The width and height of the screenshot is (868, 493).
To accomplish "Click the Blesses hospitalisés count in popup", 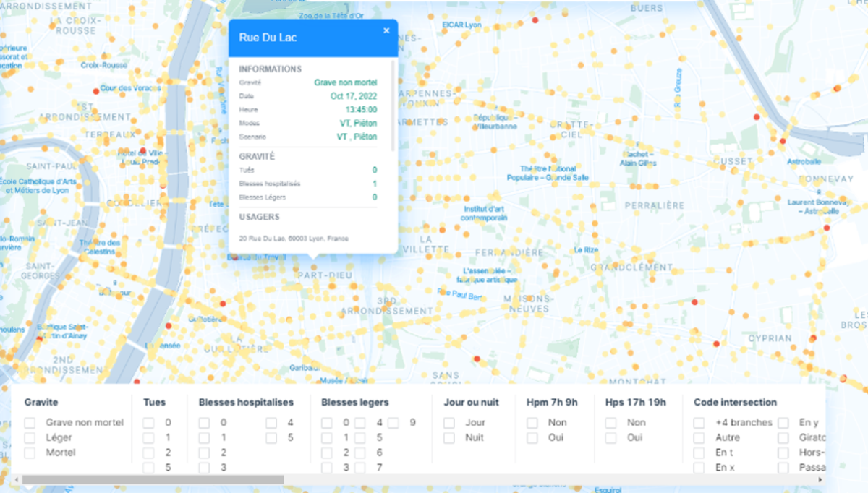I will click(375, 184).
